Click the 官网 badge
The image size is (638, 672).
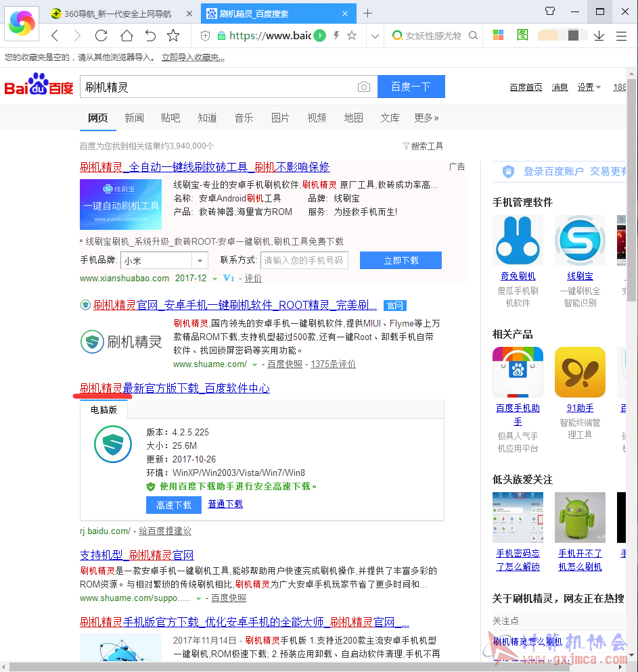[x=395, y=306]
